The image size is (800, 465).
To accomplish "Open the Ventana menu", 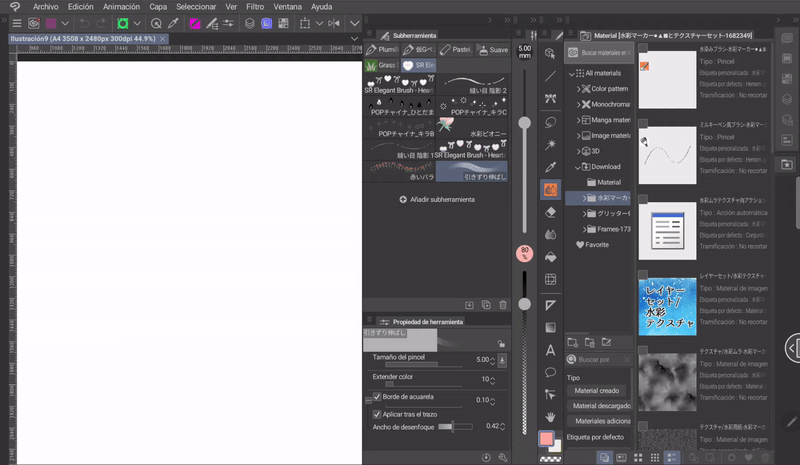I will point(287,7).
